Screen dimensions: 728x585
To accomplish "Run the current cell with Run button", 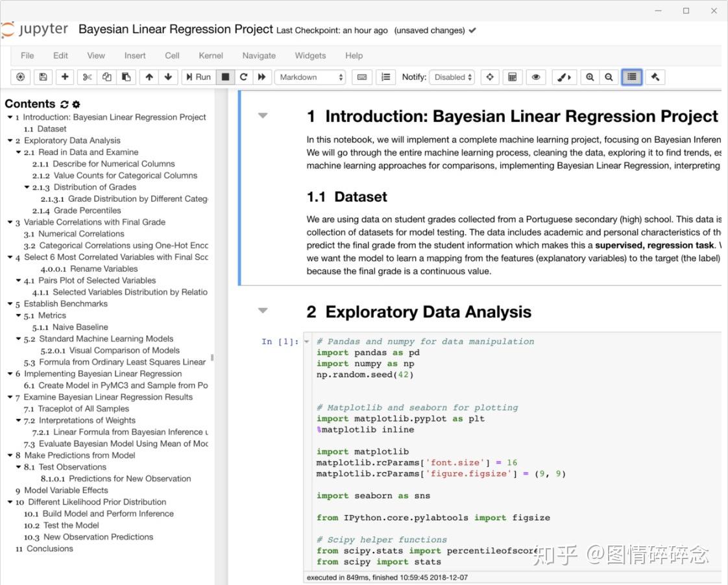I will pos(197,77).
